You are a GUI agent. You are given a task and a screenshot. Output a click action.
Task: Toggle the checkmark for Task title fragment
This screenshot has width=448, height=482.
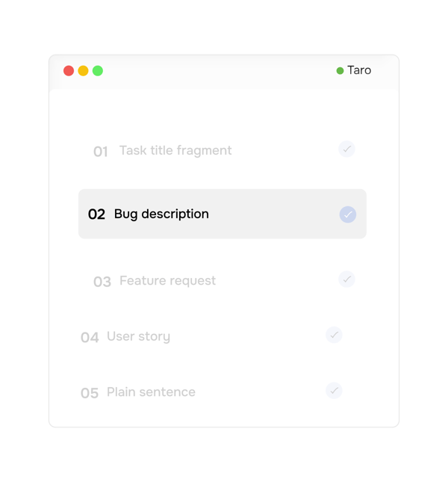346,149
